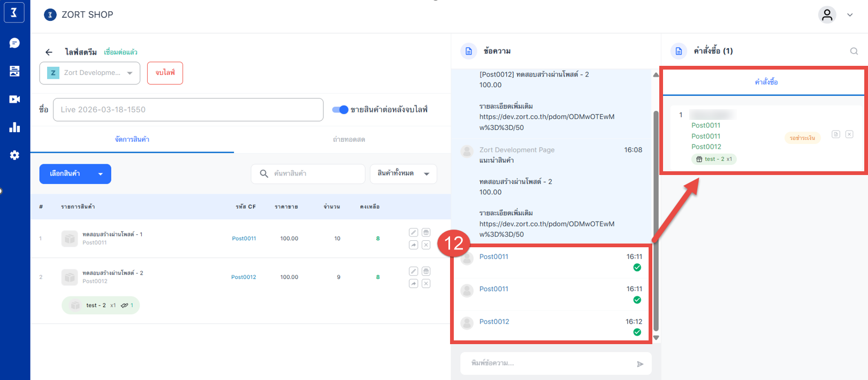868x380 pixels.
Task: Open the store icon in left sidebar
Action: [14, 71]
